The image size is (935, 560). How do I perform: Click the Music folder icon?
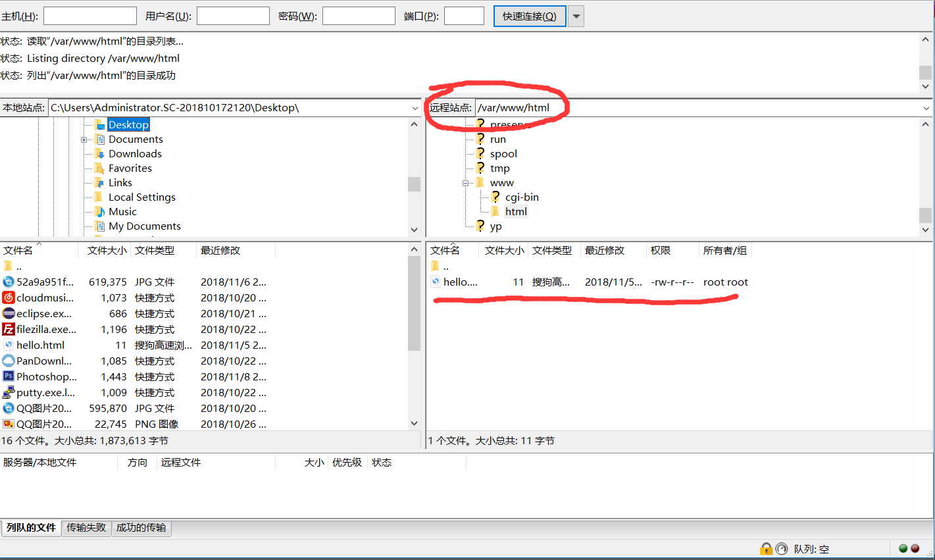(100, 211)
